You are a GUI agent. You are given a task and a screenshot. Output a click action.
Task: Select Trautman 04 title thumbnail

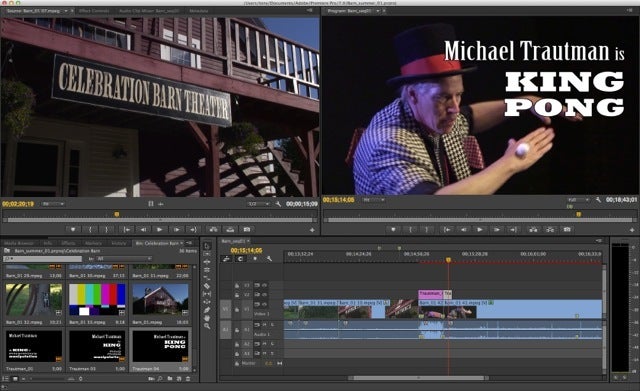tap(160, 347)
